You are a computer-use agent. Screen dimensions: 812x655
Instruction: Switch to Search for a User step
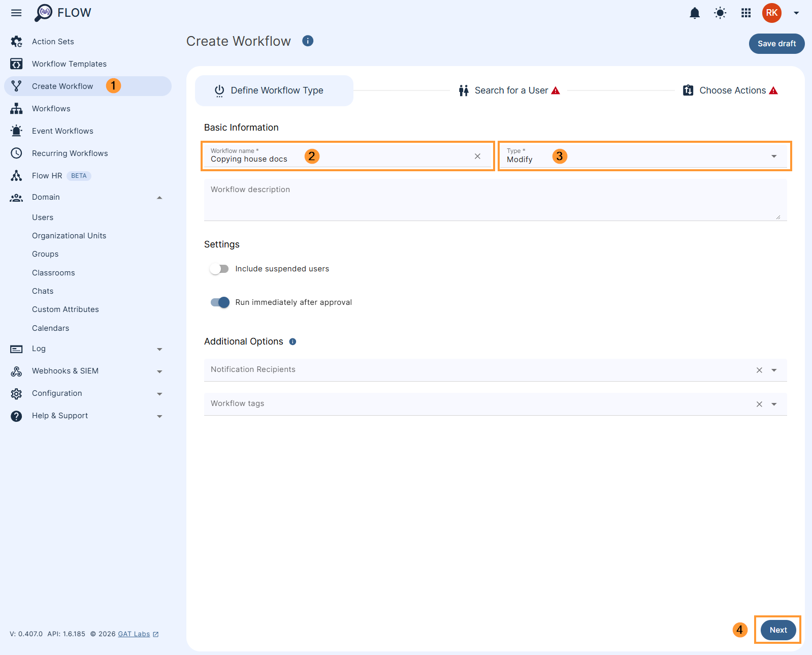[x=509, y=91]
